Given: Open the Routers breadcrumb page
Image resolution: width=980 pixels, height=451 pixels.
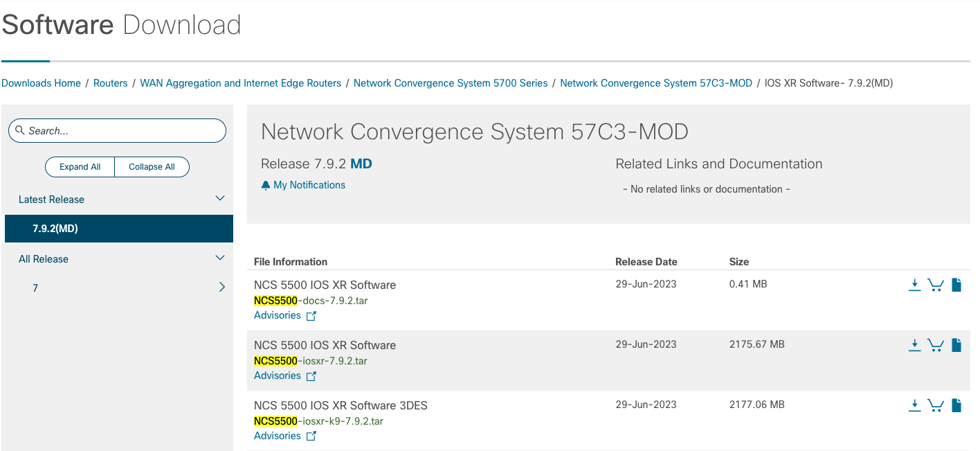Looking at the screenshot, I should point(111,82).
